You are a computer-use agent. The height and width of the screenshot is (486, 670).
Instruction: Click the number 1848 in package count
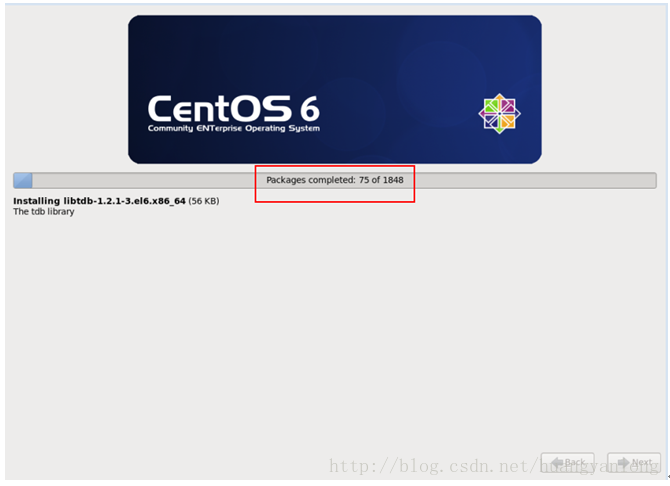pyautogui.click(x=393, y=180)
